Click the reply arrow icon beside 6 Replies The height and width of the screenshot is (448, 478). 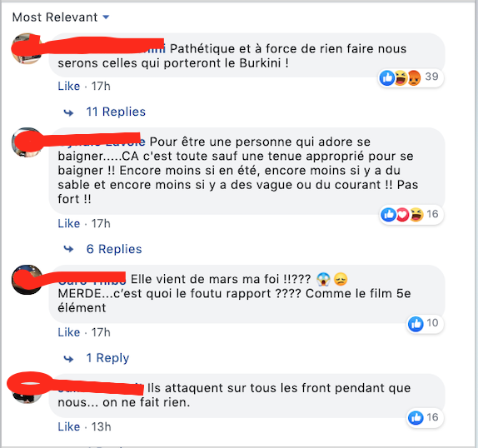[68, 249]
